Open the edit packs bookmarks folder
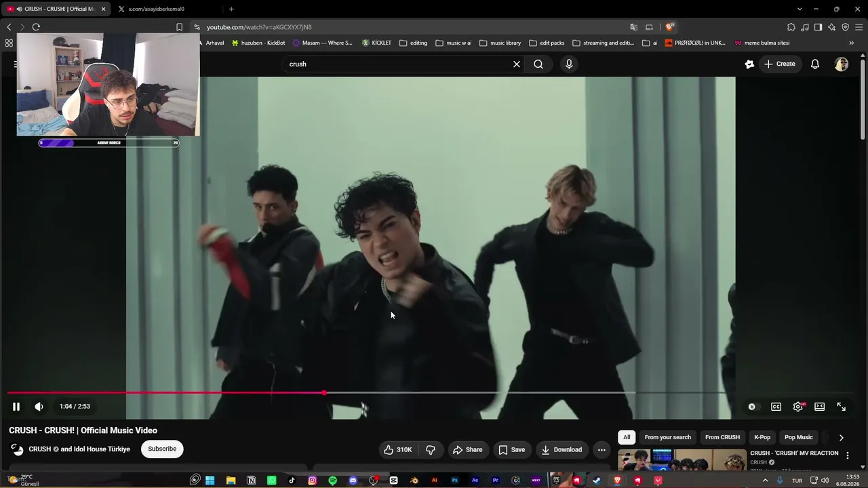Screen dimensions: 868x488 548,43
